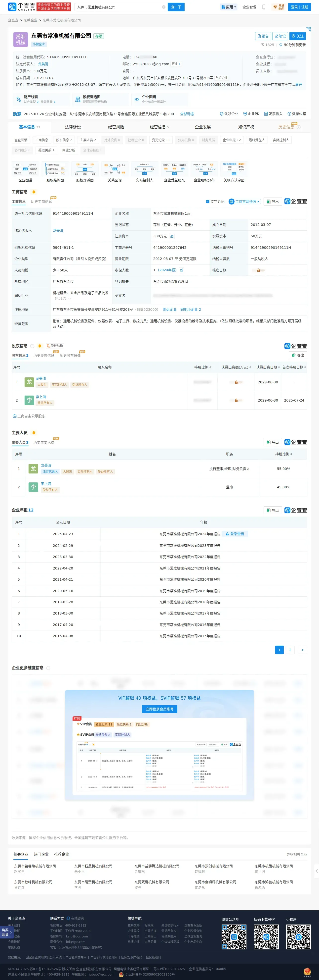The height and width of the screenshot is (980, 319).
Task: Click 立即登录会员账号 button
Action: click(x=159, y=709)
